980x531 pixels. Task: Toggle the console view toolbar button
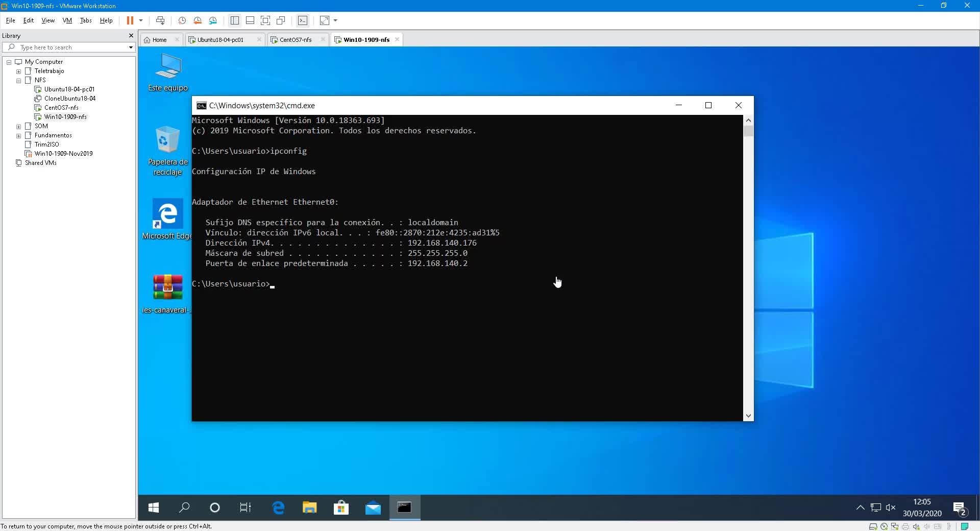[x=303, y=20]
